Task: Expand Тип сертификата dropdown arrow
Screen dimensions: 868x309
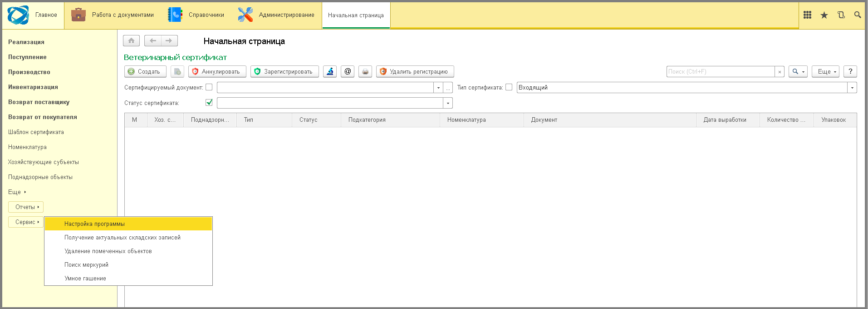Action: click(x=852, y=88)
